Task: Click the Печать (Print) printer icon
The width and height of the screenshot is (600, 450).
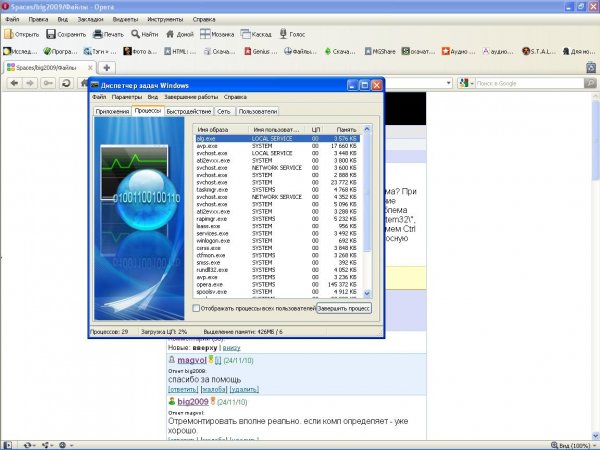Action: point(98,34)
